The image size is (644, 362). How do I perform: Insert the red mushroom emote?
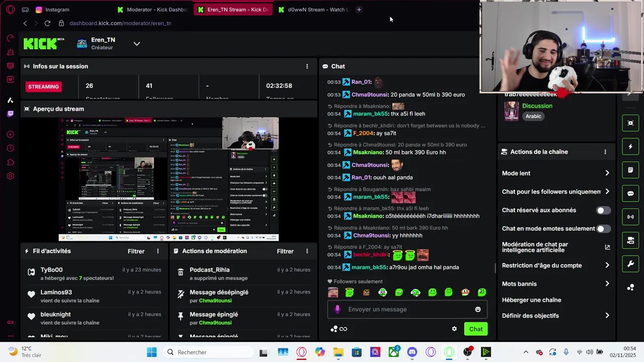coord(465,292)
